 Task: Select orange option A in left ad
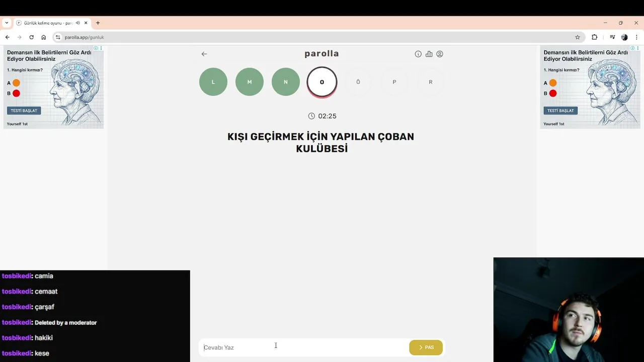pos(16,83)
